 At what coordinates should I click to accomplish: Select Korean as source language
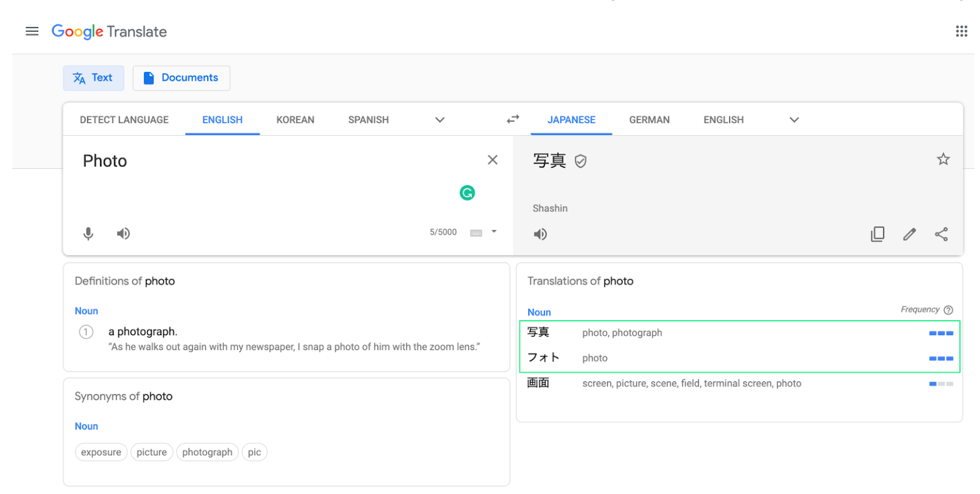tap(295, 119)
